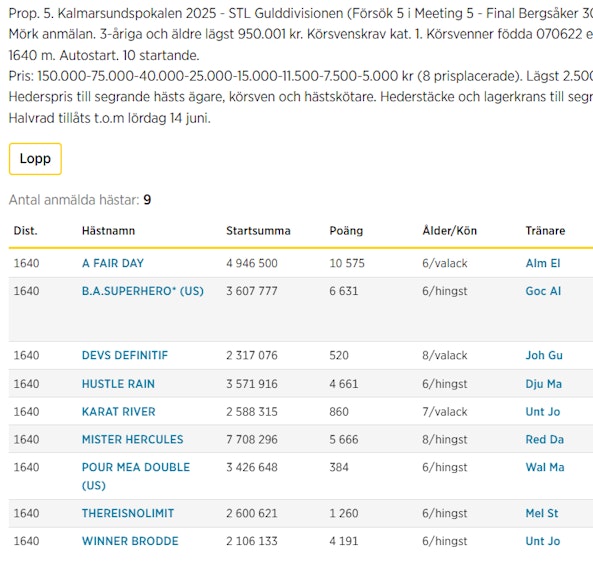593x561 pixels.
Task: Open THEREISNOLIMIT horse link
Action: (128, 513)
